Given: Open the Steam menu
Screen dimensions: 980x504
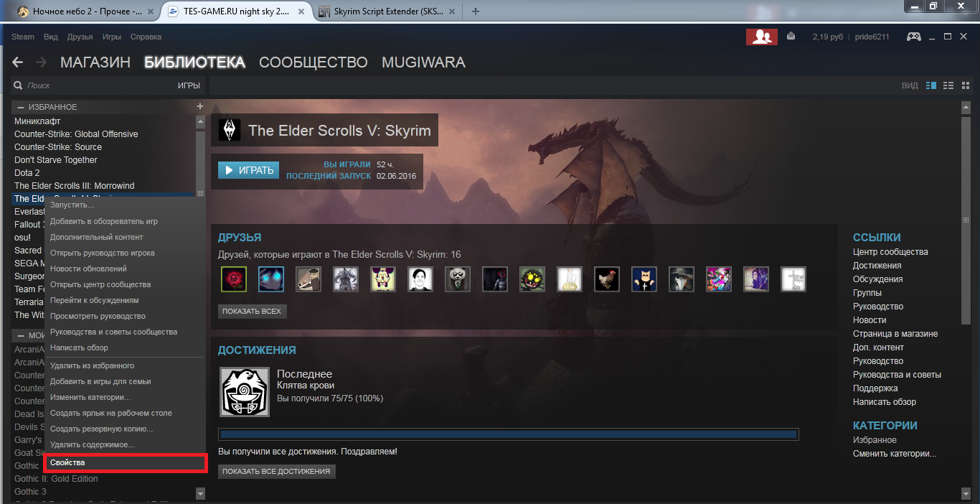Looking at the screenshot, I should 23,37.
